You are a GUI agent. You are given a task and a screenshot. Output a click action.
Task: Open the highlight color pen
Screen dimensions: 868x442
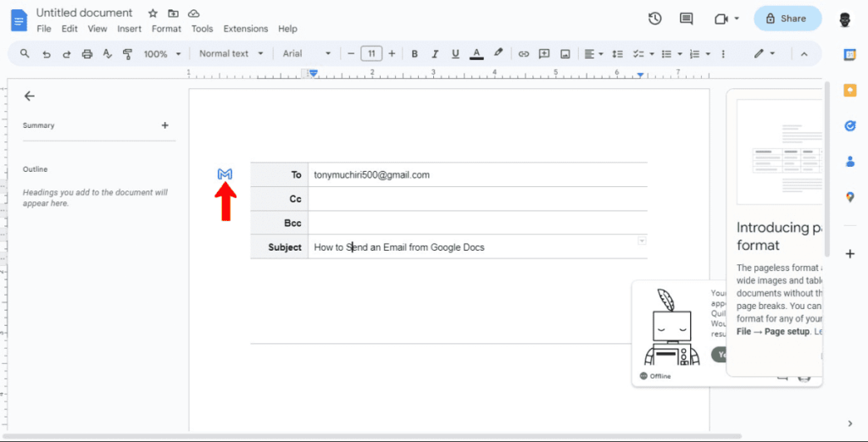pyautogui.click(x=498, y=53)
